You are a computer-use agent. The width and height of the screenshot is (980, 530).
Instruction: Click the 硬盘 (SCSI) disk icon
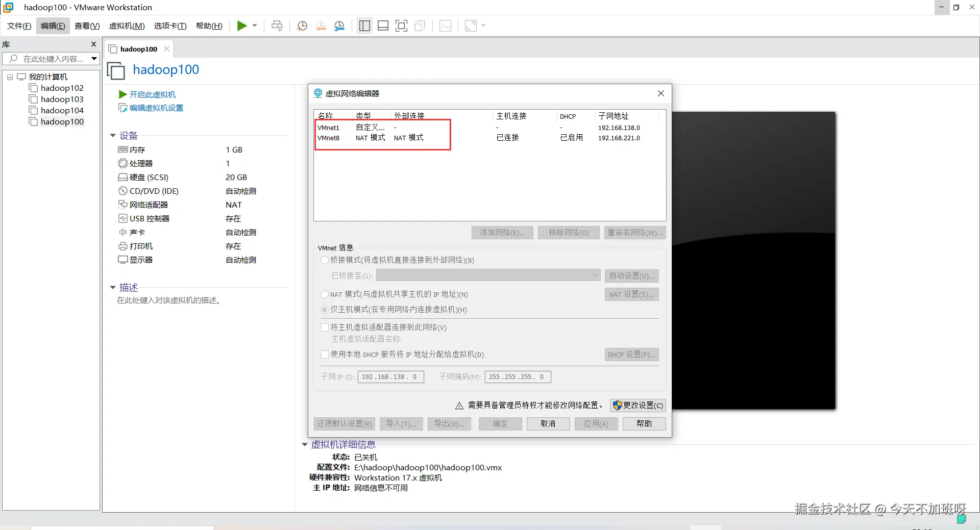pos(122,177)
